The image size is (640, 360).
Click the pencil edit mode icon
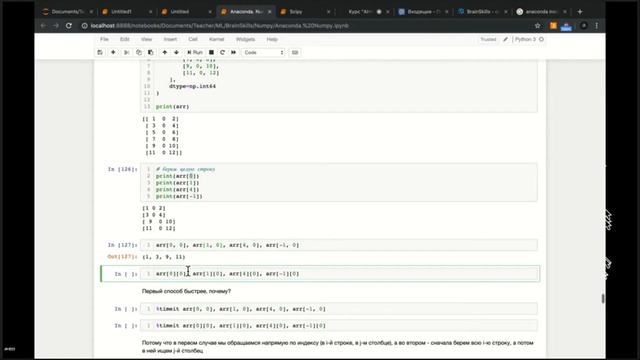click(x=505, y=39)
